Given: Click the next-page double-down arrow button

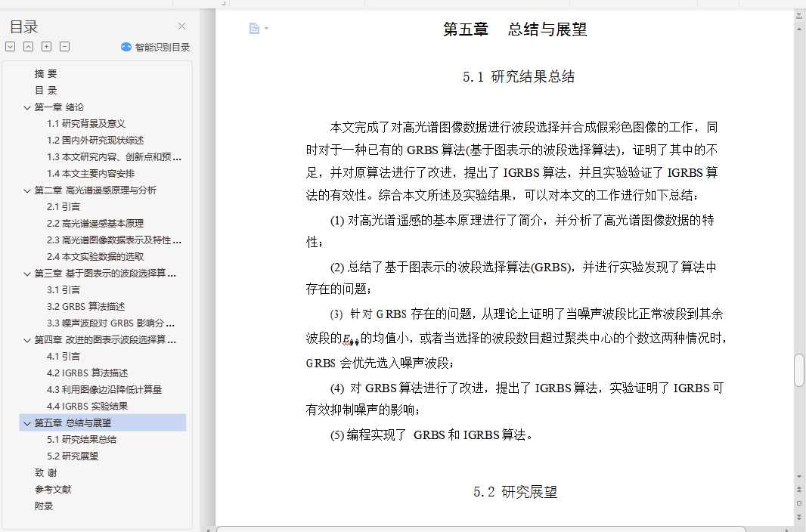Looking at the screenshot, I should [798, 517].
